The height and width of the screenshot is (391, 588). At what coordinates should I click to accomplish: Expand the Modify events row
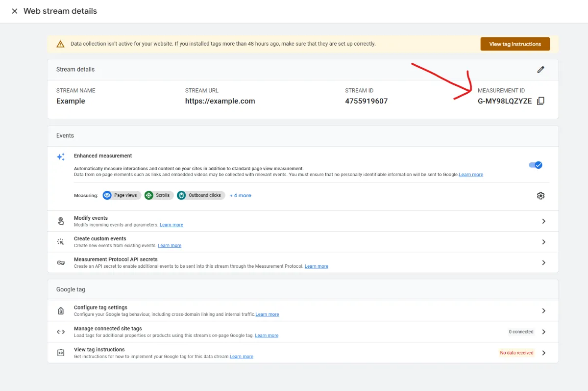point(543,221)
